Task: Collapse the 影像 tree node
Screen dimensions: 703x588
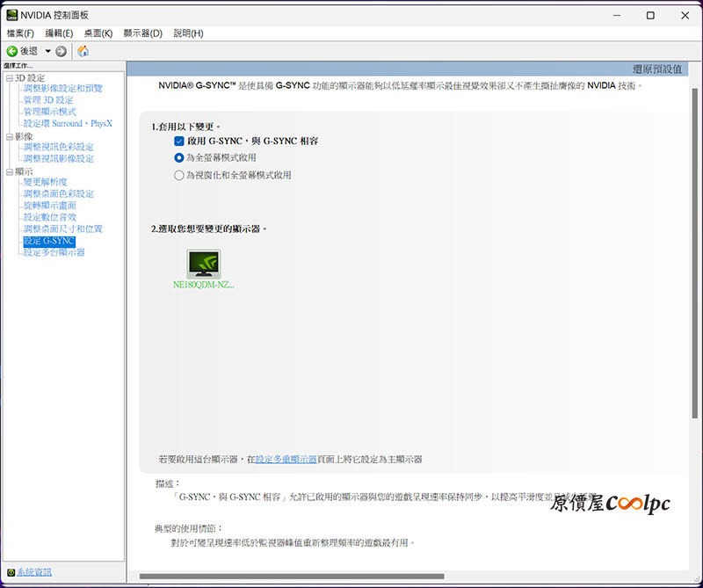Action: (x=10, y=137)
